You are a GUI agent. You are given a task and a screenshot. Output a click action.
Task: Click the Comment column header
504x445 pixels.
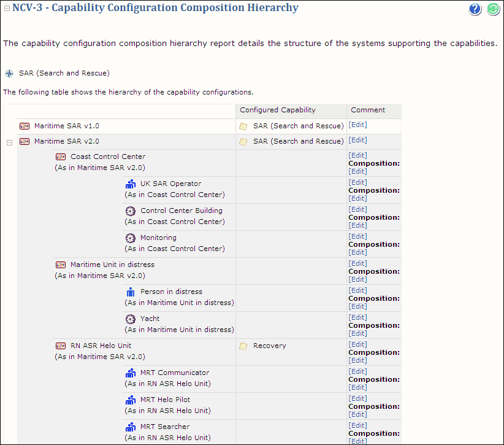368,110
